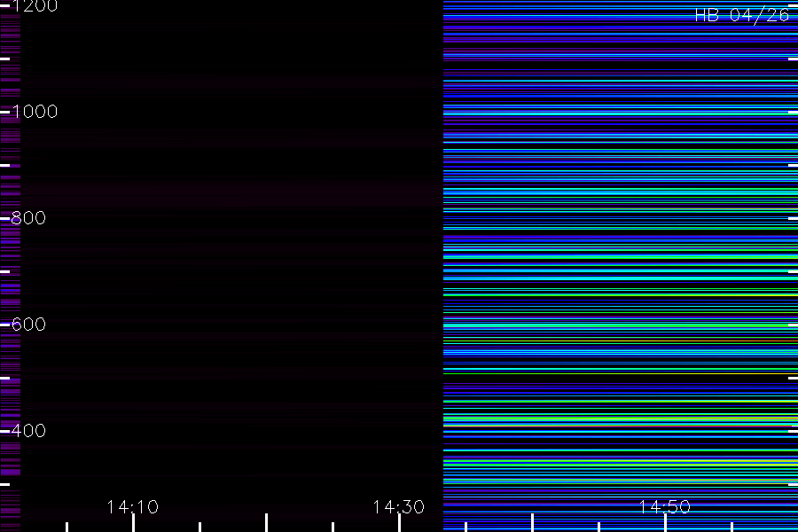Click the 1000 frequency axis label
The image size is (798, 532).
click(x=35, y=112)
